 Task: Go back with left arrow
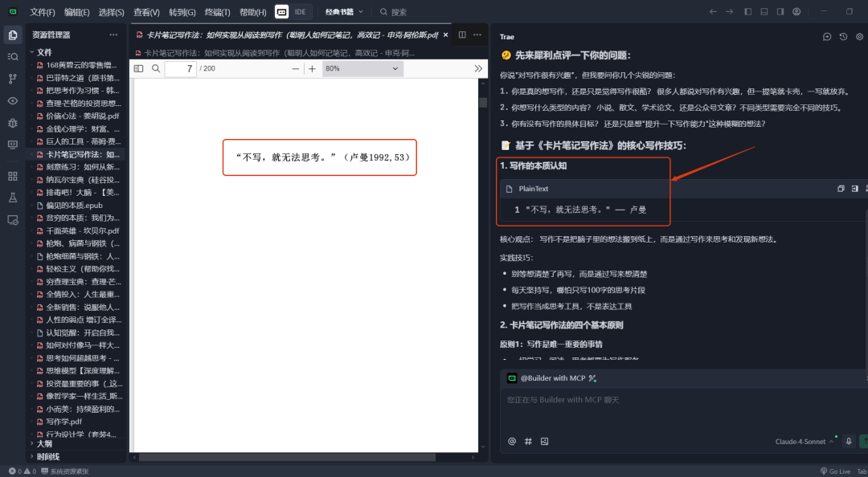point(713,11)
